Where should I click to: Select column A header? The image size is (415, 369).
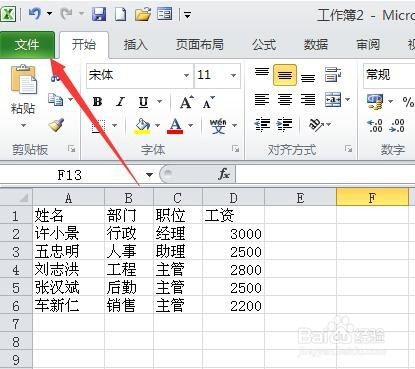click(x=69, y=197)
